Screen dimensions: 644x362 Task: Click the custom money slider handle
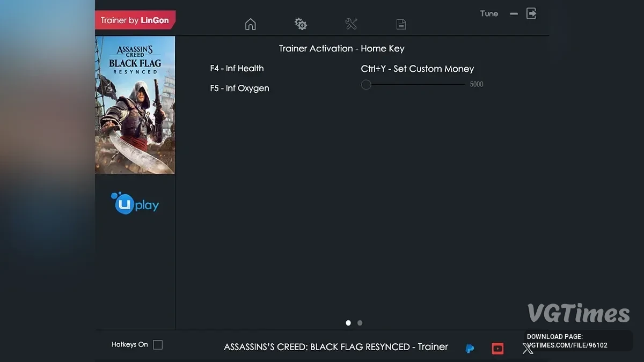click(366, 84)
